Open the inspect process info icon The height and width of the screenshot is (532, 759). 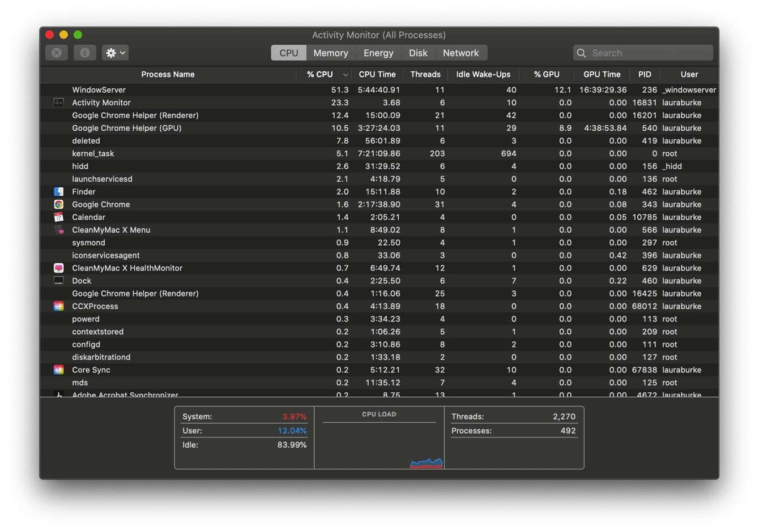(x=85, y=53)
